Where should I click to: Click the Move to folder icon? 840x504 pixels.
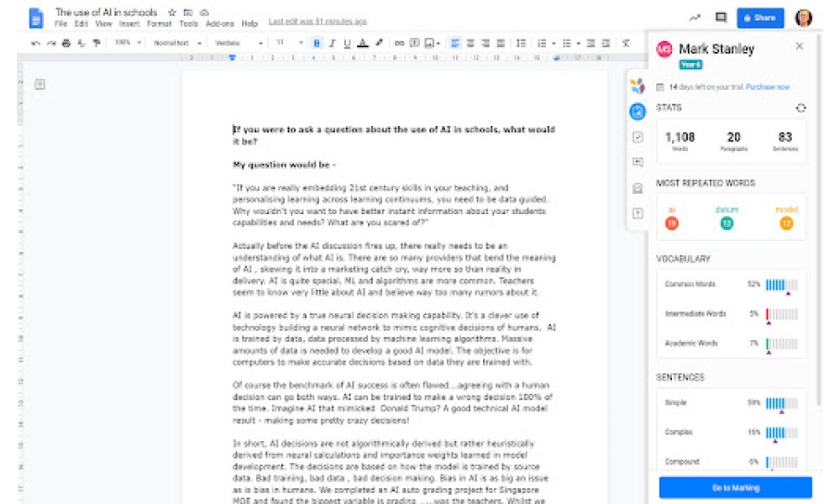point(188,12)
